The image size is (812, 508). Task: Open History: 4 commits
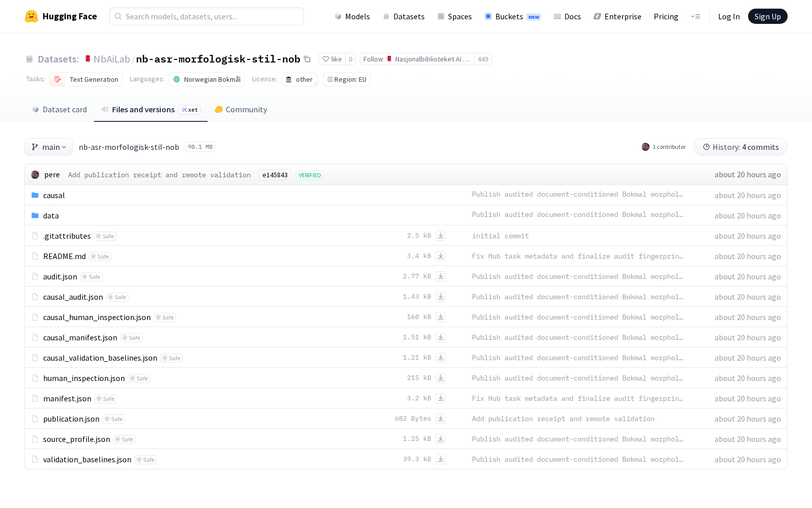[x=740, y=147]
